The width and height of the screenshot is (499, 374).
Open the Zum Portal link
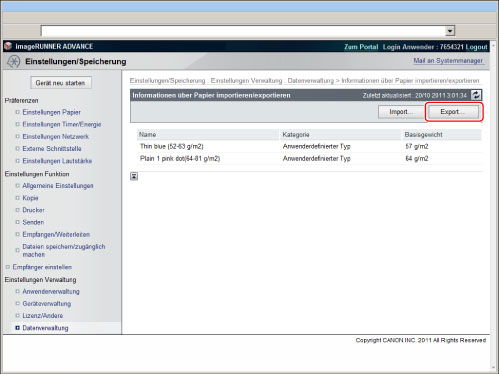pyautogui.click(x=361, y=47)
